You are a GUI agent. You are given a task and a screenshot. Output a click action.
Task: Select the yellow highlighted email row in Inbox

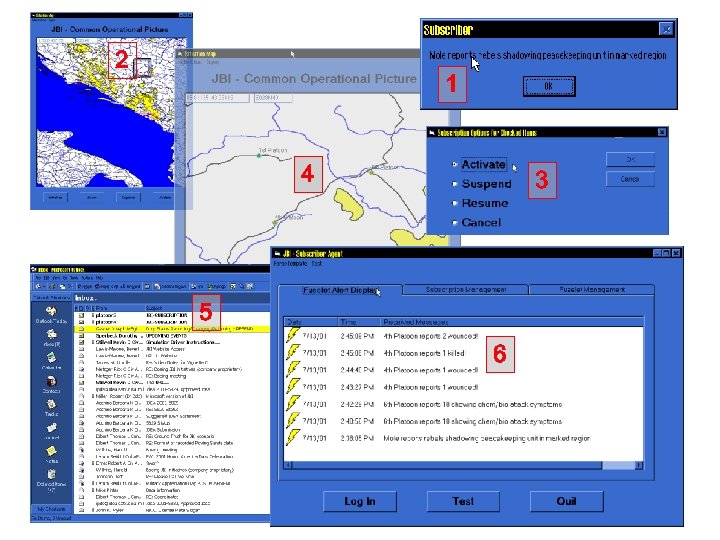coord(172,329)
